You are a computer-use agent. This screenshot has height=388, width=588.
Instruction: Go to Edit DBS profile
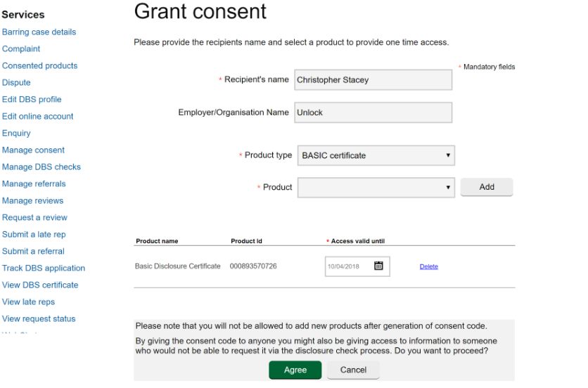[x=32, y=99]
